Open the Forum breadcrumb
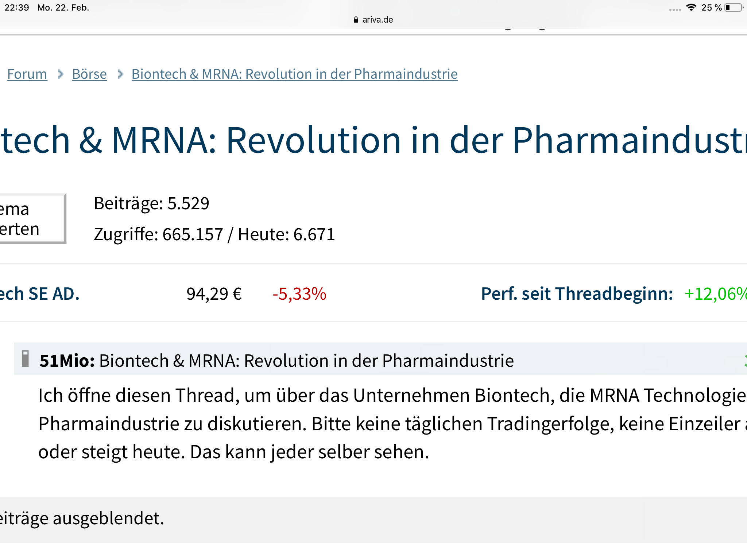 click(x=27, y=74)
